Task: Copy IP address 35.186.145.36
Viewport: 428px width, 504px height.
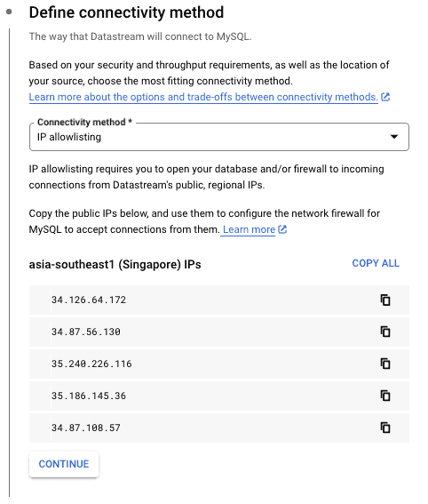Action: (x=385, y=396)
